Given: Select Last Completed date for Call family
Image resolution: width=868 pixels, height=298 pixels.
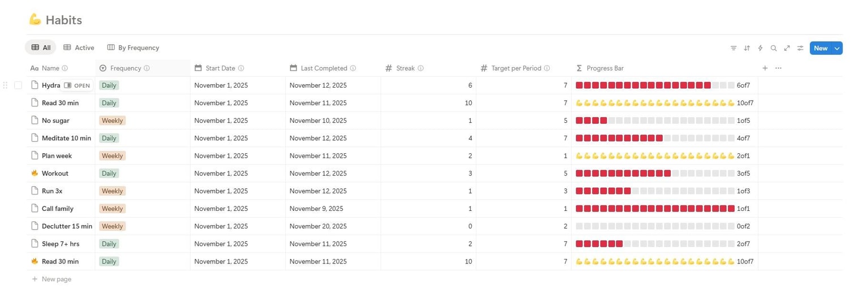Looking at the screenshot, I should [x=316, y=209].
